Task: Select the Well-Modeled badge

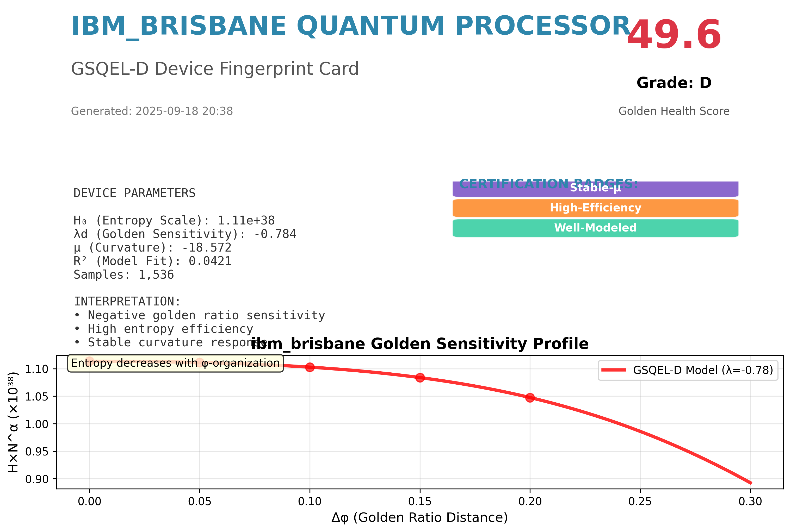Action: [x=595, y=228]
